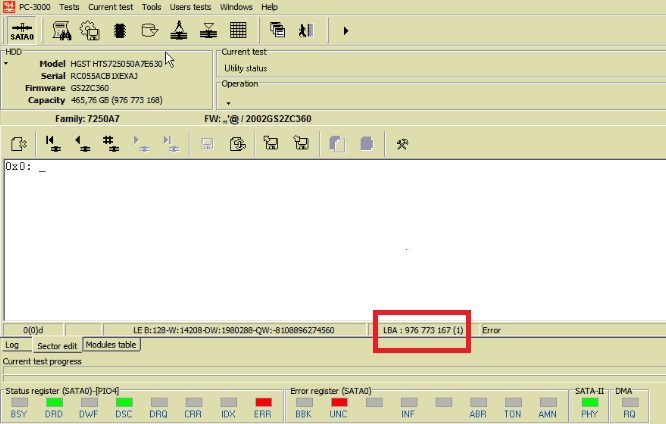
Task: Expand the arrow at toolbar's right end
Action: 346,31
